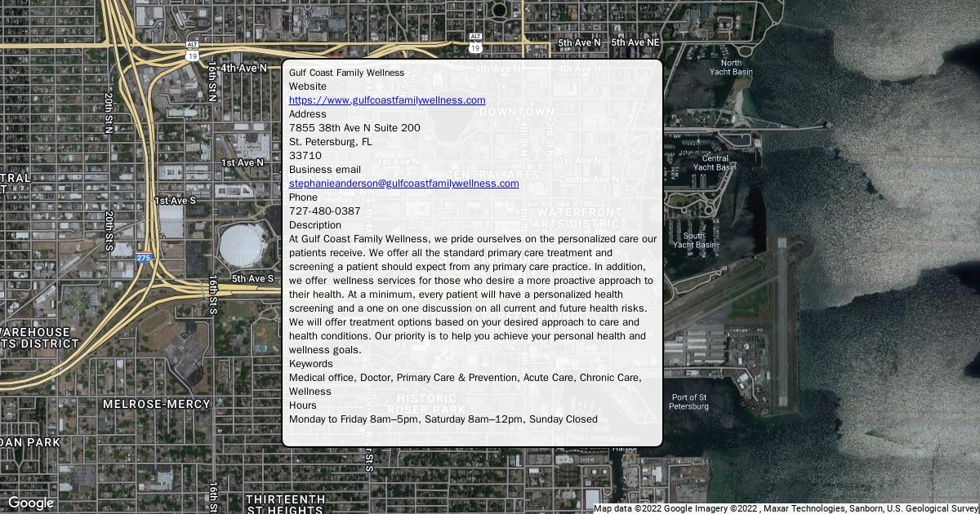Click the address line 7855 38th Ave N Suite 200

355,128
